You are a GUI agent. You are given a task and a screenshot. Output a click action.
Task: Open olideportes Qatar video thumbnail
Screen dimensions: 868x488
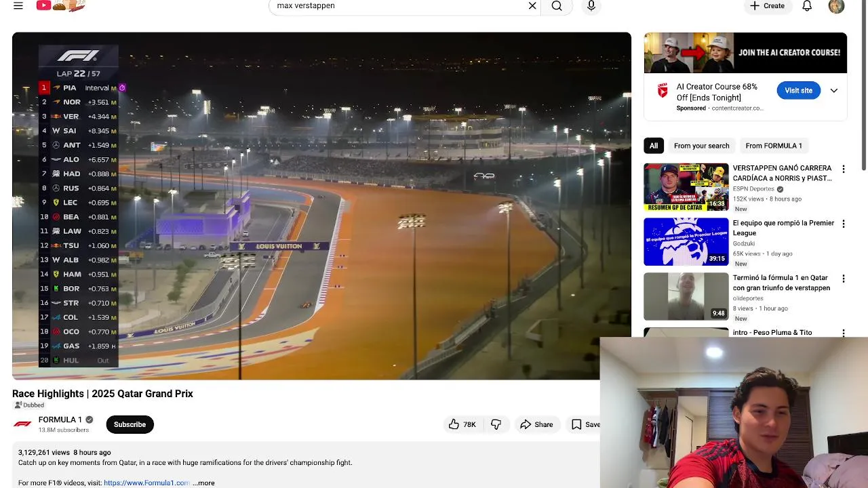[686, 297]
